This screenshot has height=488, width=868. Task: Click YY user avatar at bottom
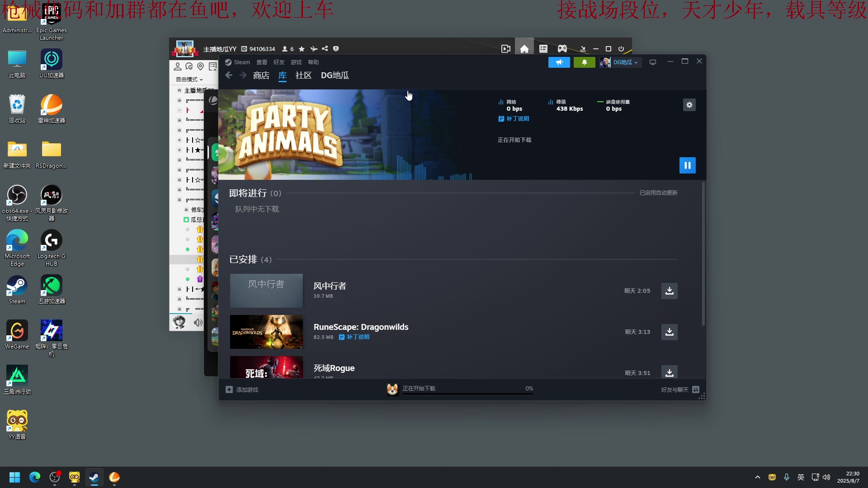coord(179,322)
